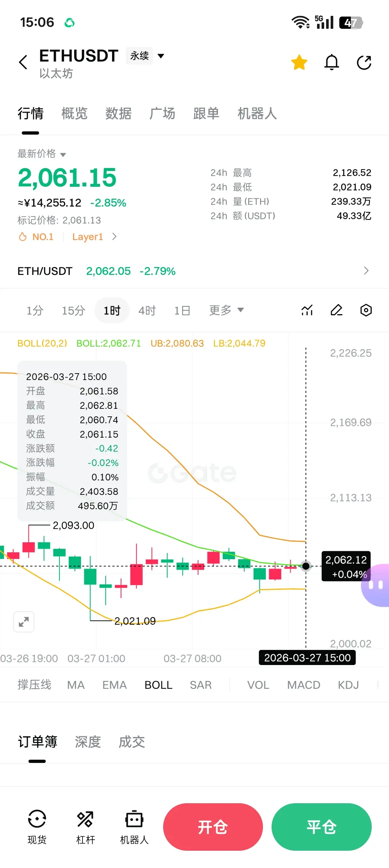Switch to the 行情 tab
This screenshot has height=868, width=389.
coord(31,113)
